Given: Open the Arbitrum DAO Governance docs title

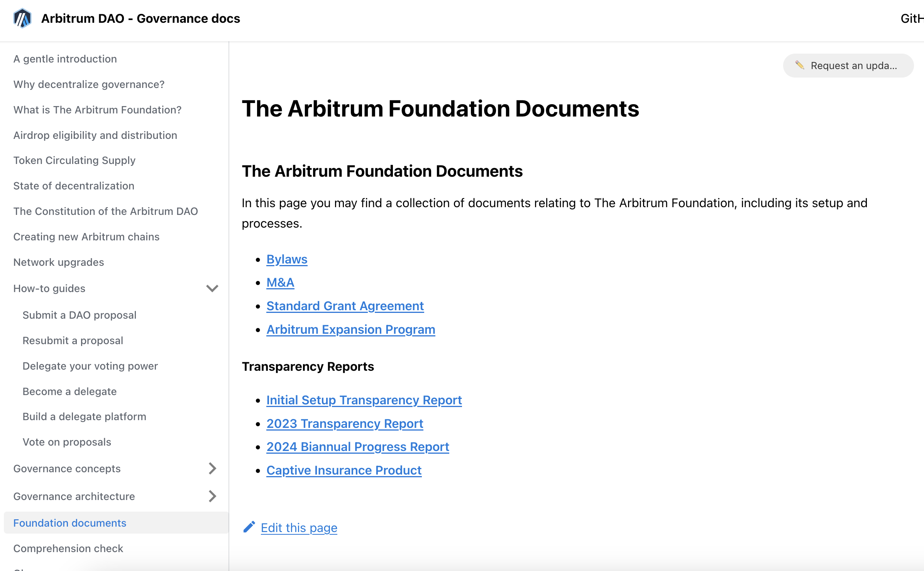Looking at the screenshot, I should (x=140, y=19).
